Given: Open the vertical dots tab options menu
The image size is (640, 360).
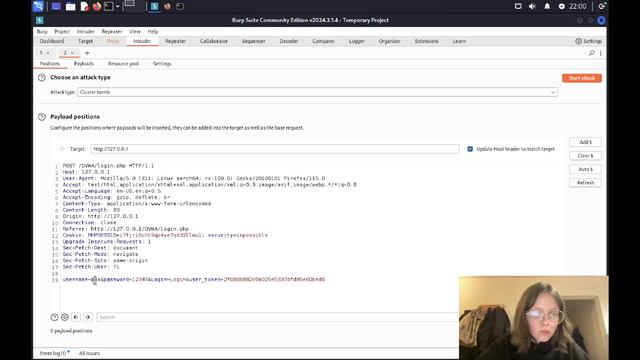Looking at the screenshot, I should tap(601, 53).
